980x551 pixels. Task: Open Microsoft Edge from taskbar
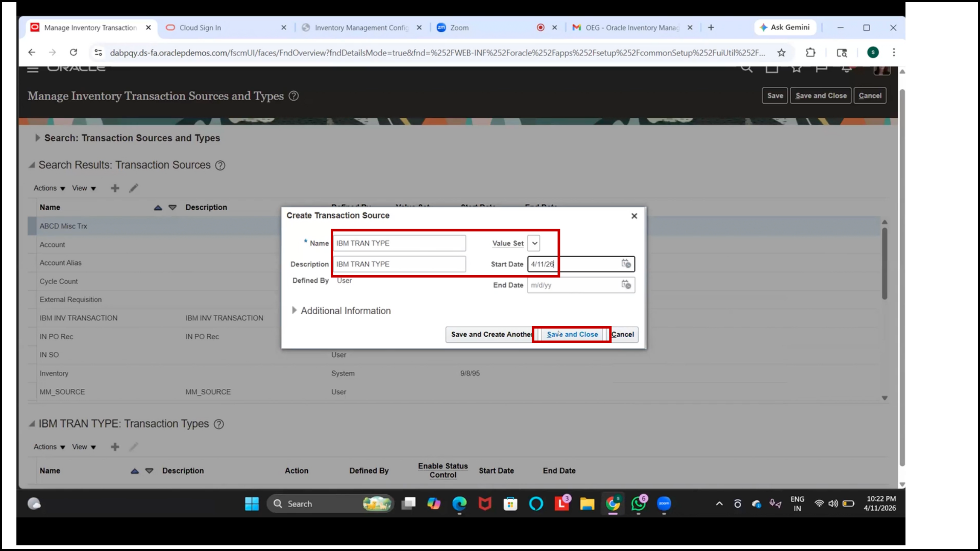[459, 504]
